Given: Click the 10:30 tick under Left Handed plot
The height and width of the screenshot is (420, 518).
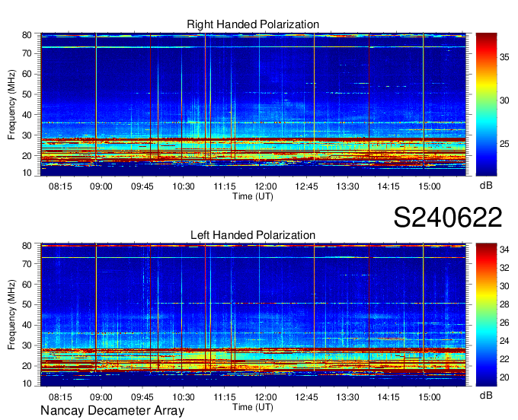Looking at the screenshot, I should pos(184,397).
